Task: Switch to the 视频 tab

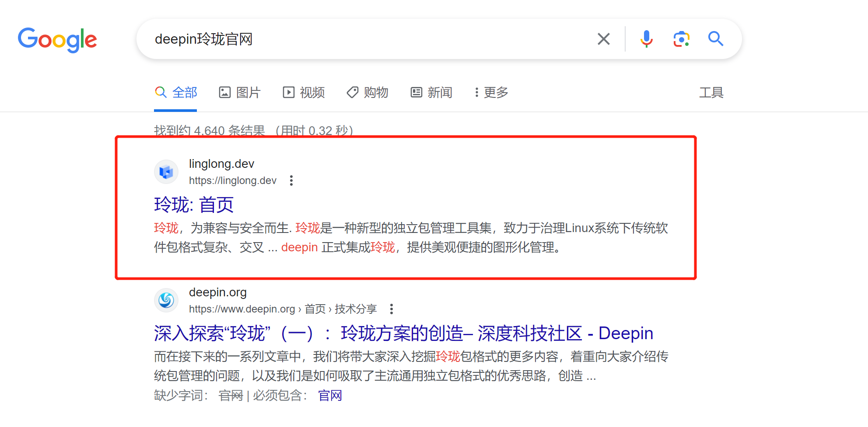Action: [304, 92]
